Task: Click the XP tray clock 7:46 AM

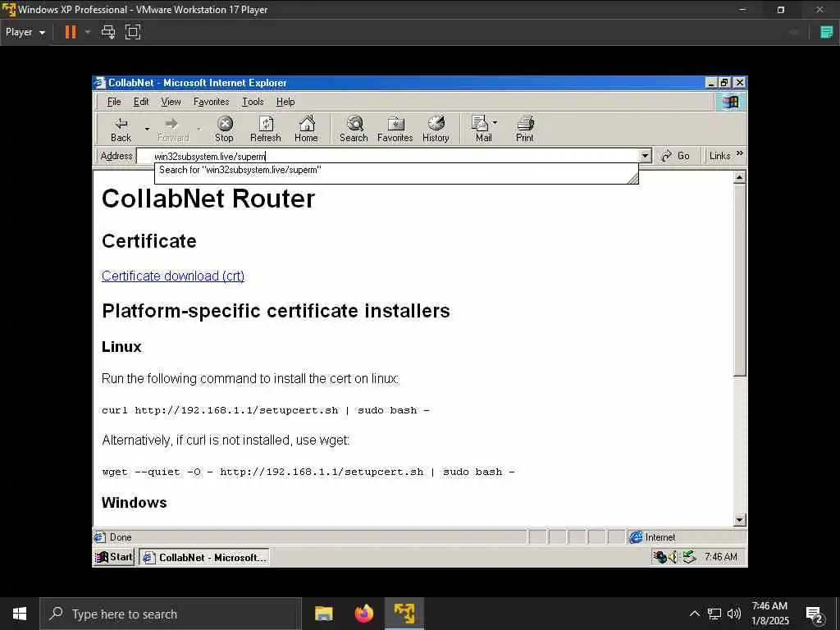Action: pyautogui.click(x=721, y=557)
